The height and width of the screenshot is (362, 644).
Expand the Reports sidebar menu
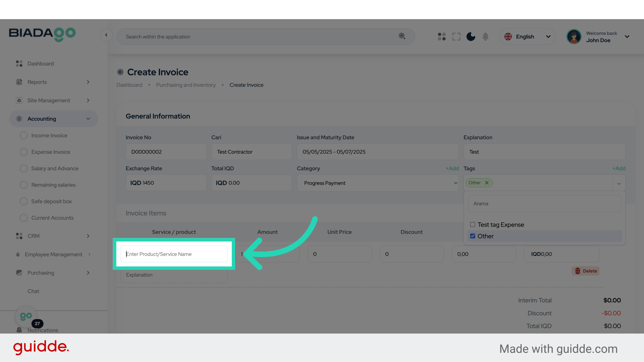click(x=88, y=82)
